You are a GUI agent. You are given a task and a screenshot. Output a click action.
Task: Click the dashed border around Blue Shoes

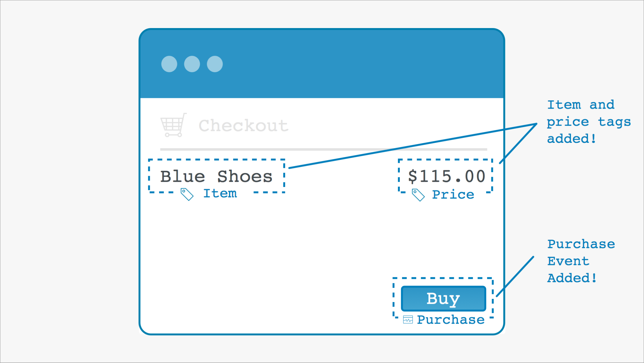[216, 160]
